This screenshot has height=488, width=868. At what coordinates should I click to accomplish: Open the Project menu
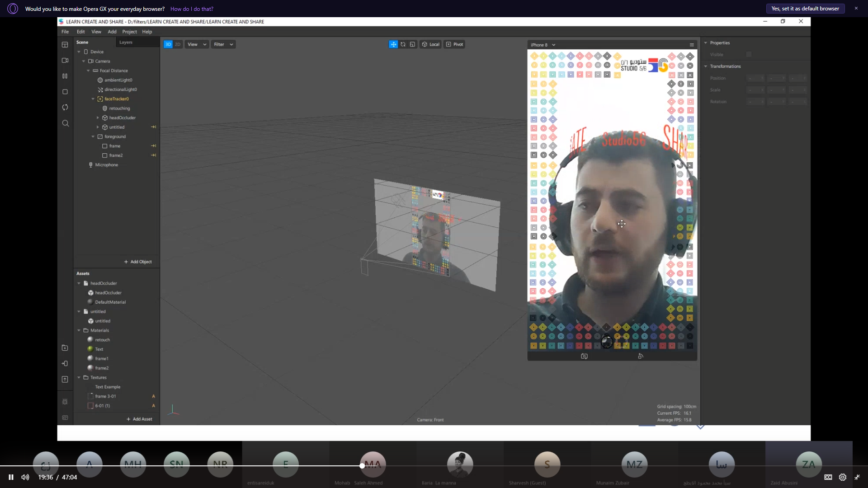129,32
